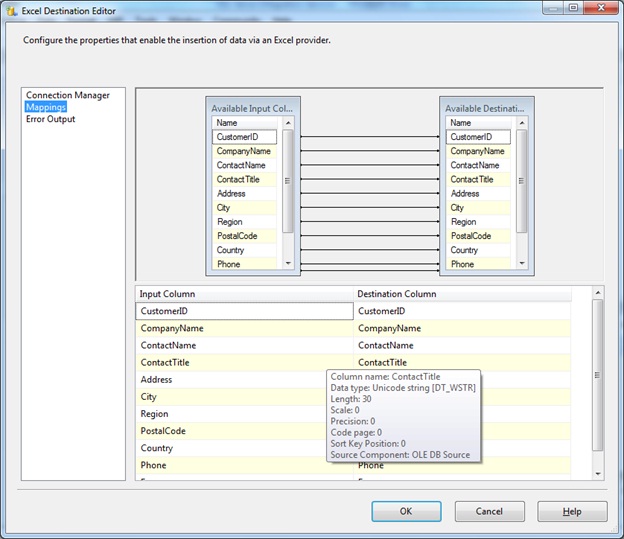This screenshot has width=624, height=539.
Task: Select City in Available Destination Columns
Action: pyautogui.click(x=478, y=208)
